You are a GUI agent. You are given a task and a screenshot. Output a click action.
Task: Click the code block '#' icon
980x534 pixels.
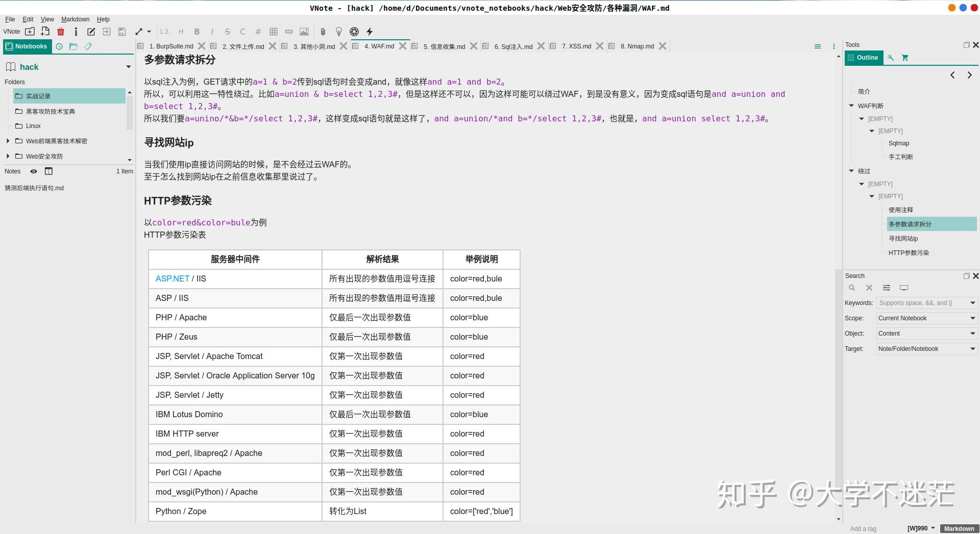pos(258,32)
